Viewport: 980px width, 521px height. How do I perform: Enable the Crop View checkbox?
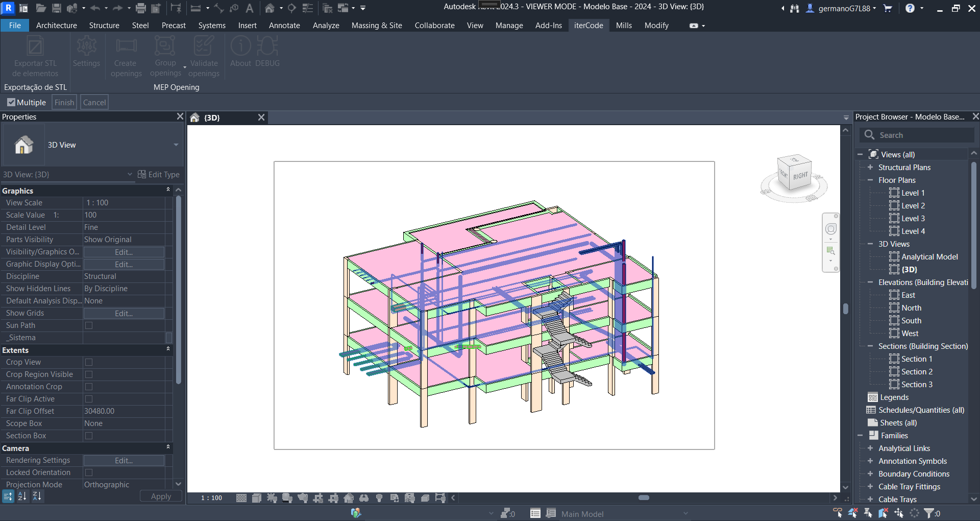[x=89, y=362]
